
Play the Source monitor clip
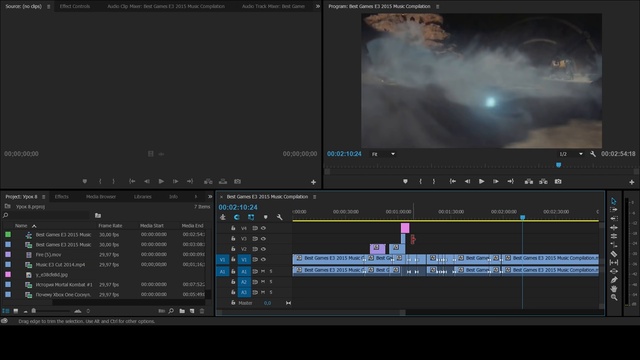point(161,181)
